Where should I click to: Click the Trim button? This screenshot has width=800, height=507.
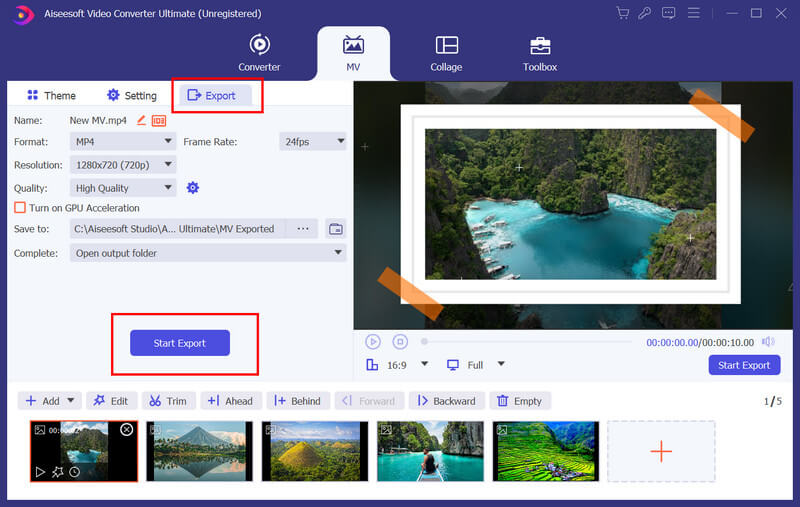pyautogui.click(x=168, y=401)
